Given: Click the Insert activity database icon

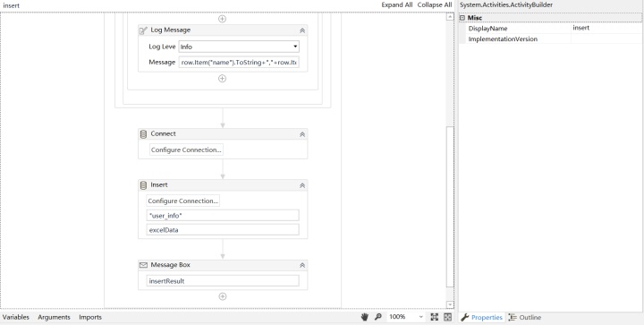Looking at the screenshot, I should click(143, 185).
